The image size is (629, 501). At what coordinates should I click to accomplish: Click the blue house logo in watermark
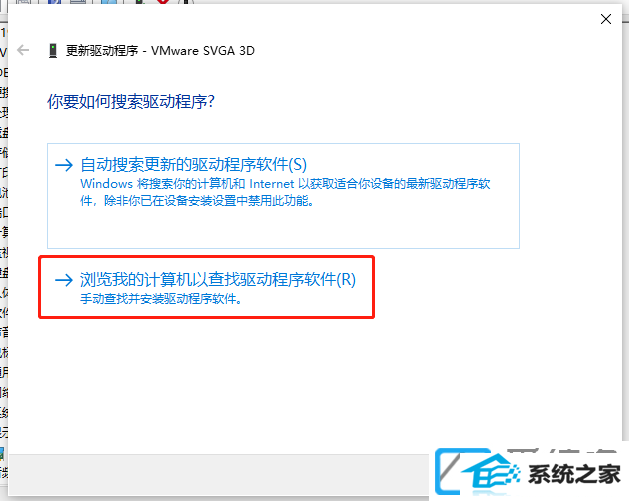pyautogui.click(x=477, y=472)
